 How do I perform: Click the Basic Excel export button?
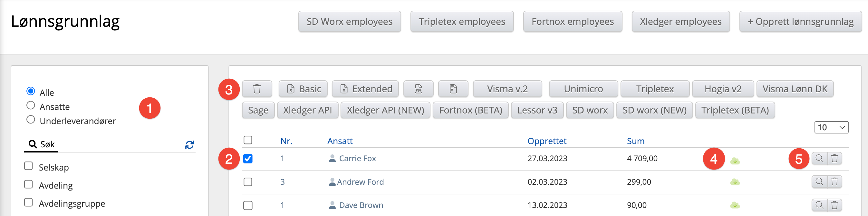303,89
